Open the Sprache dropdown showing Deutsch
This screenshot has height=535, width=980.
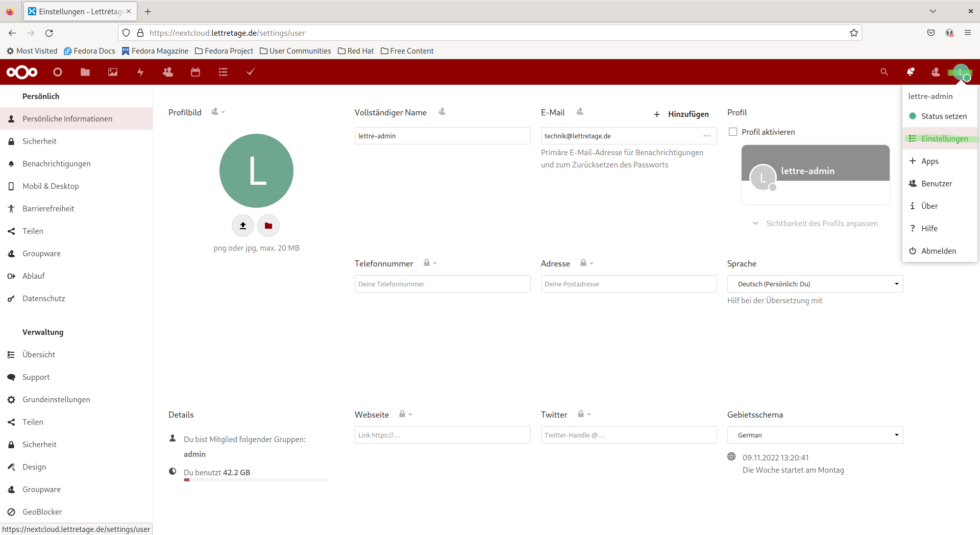815,283
